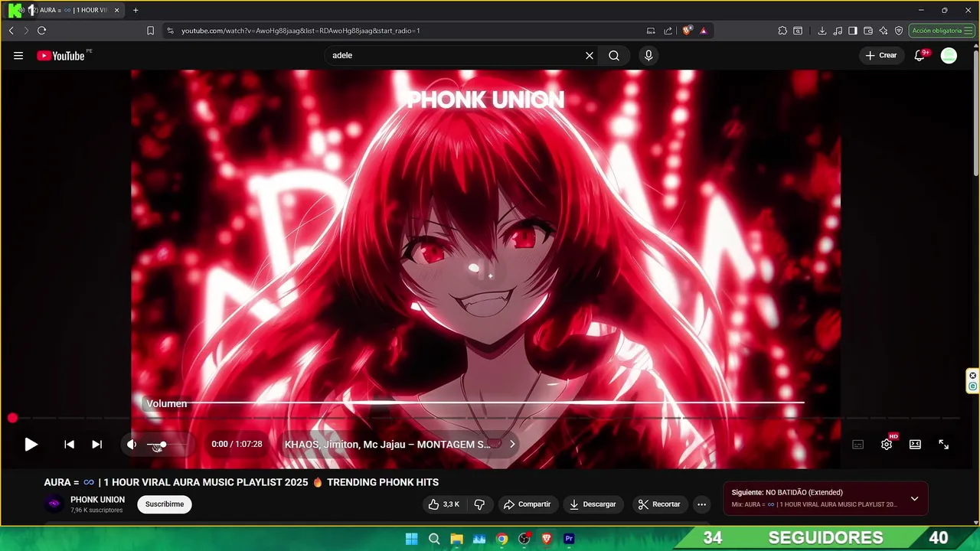
Task: Open the cast/install icon in address bar
Action: tap(651, 31)
